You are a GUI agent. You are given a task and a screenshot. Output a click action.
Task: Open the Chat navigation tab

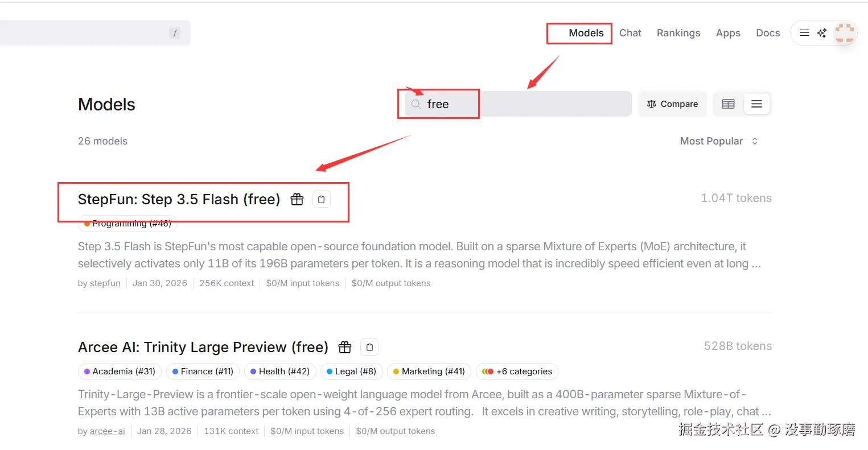click(630, 33)
